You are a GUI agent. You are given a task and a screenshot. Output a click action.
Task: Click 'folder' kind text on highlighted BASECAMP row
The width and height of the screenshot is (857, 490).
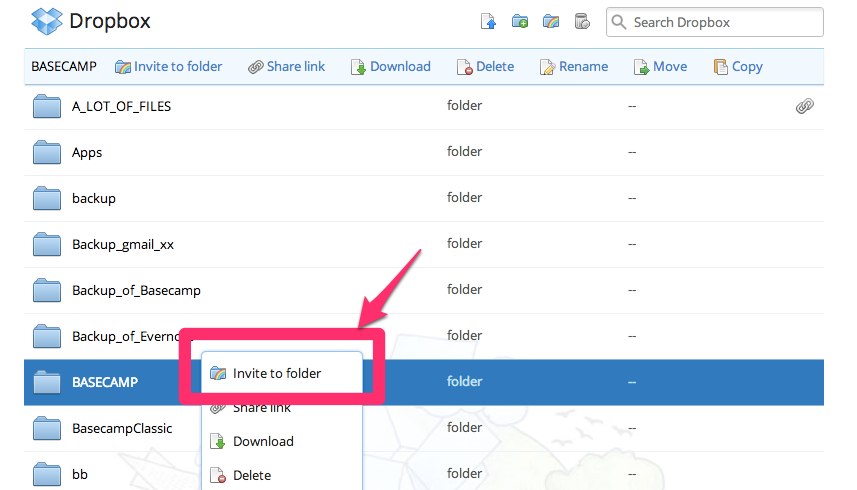[465, 381]
